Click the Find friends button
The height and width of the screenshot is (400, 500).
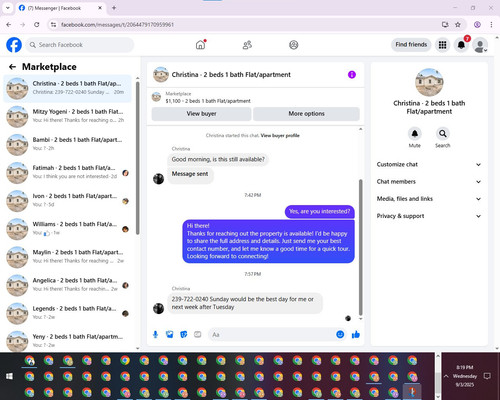click(411, 45)
